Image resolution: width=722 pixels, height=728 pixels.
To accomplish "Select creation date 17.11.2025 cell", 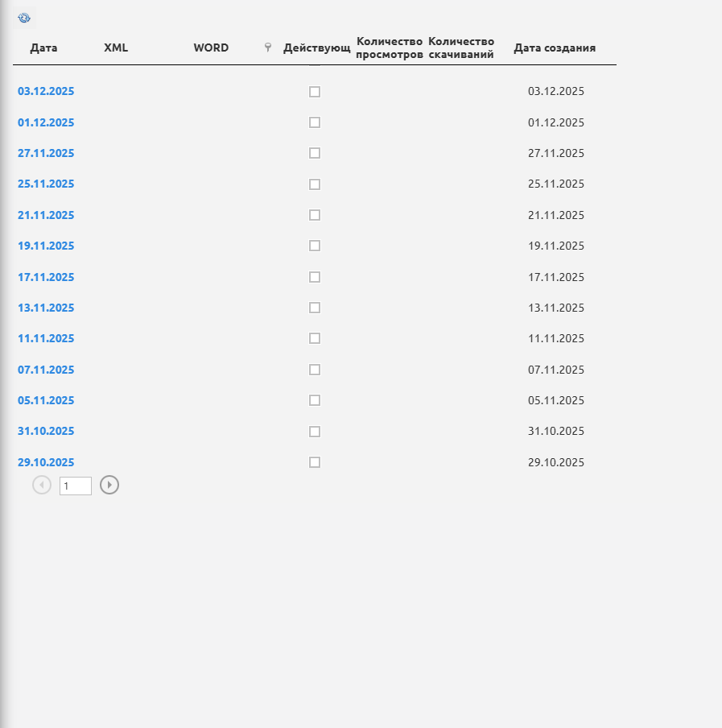I will pyautogui.click(x=556, y=277).
